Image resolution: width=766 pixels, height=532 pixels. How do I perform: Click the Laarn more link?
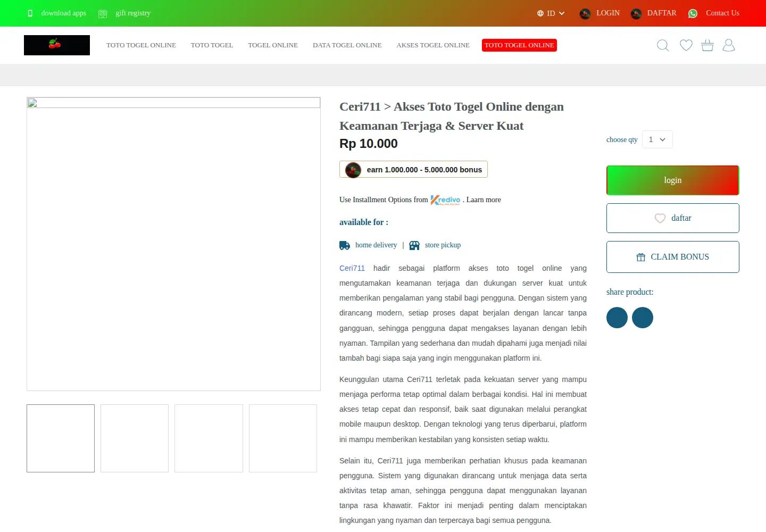484,200
